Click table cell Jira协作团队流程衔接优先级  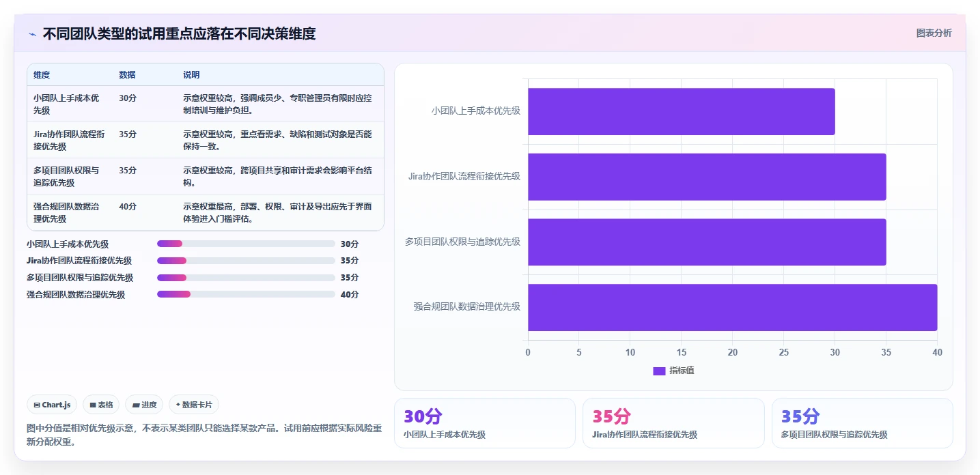(69, 140)
